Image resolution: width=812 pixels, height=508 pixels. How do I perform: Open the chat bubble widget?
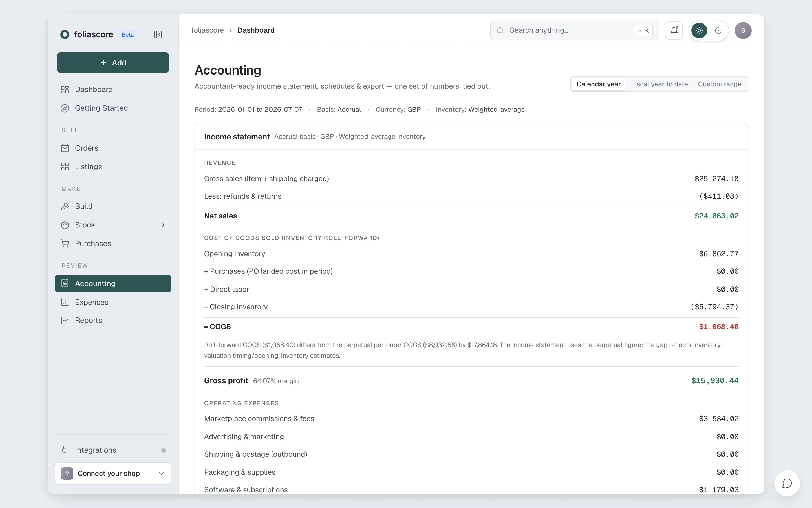point(787,483)
